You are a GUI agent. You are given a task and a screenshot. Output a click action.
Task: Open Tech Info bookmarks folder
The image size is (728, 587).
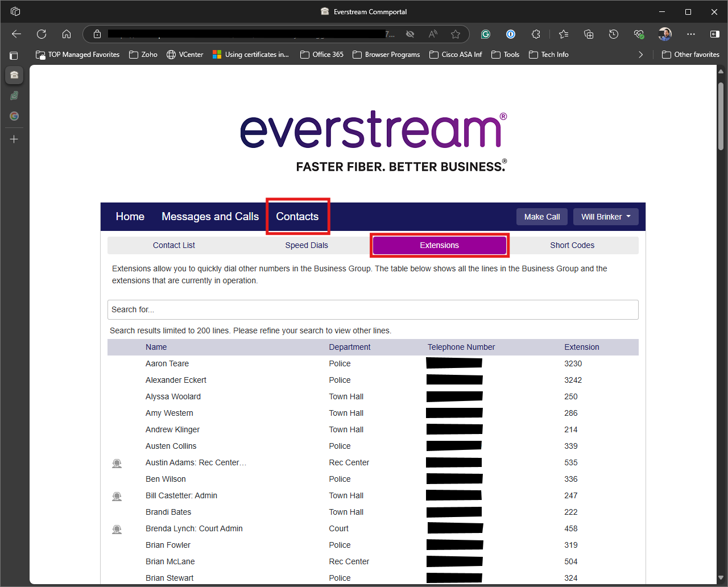pyautogui.click(x=549, y=55)
